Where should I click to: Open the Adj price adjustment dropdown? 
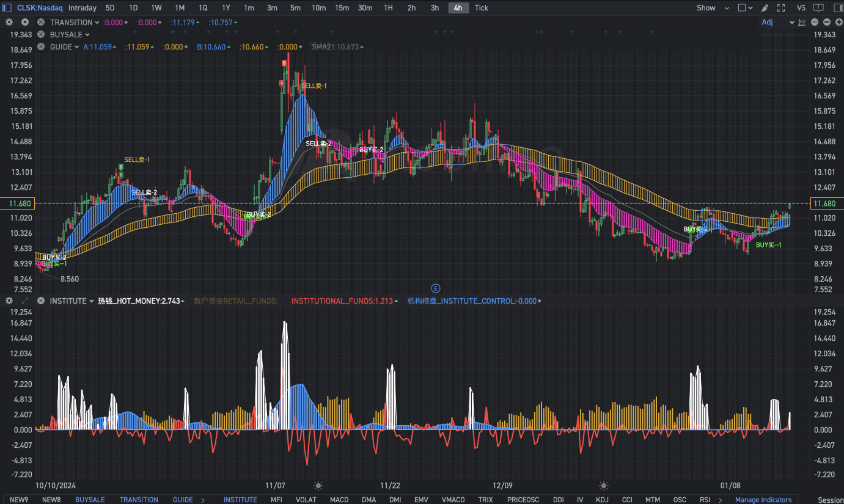[x=778, y=22]
